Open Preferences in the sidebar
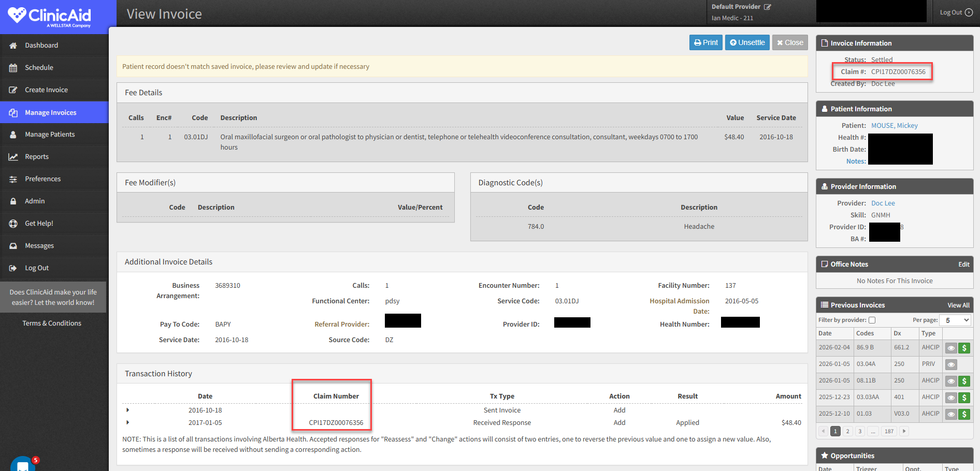980x471 pixels. click(54, 179)
